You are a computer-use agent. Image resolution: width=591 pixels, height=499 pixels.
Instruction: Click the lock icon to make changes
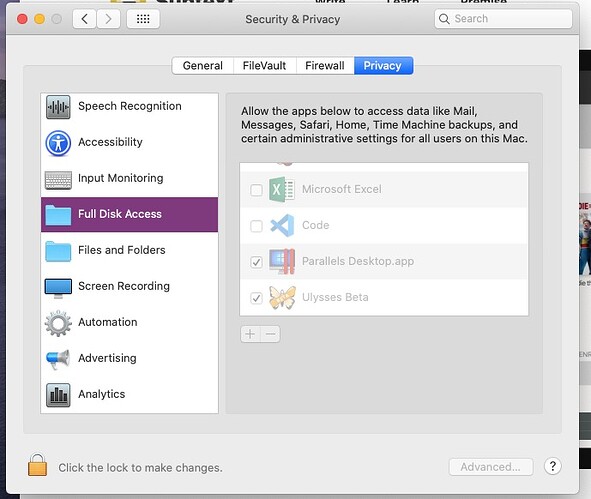tap(37, 465)
